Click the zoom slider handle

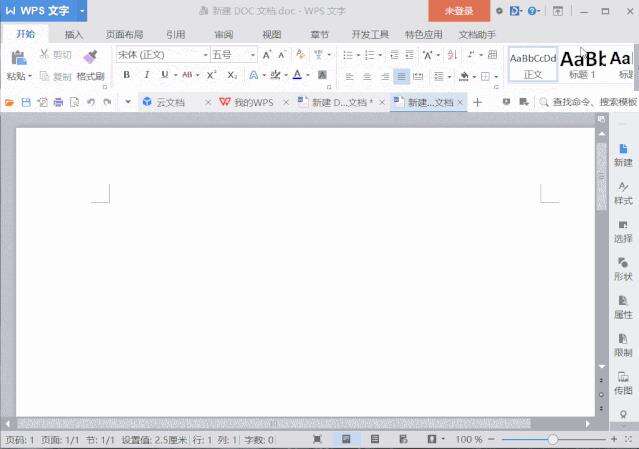(x=553, y=439)
